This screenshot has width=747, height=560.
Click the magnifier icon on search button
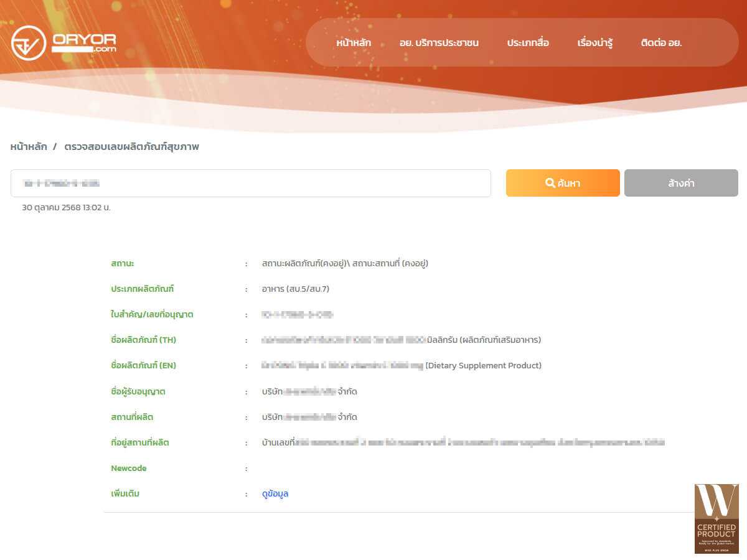coord(550,183)
